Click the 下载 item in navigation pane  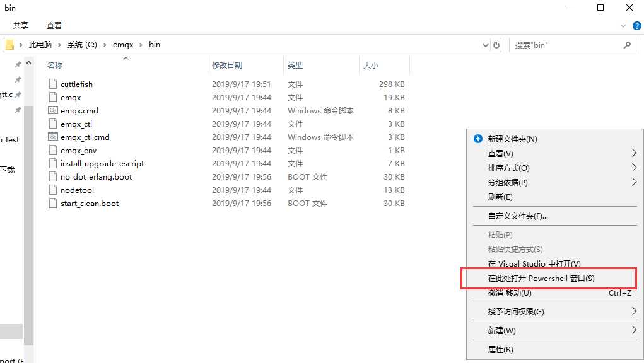7,170
